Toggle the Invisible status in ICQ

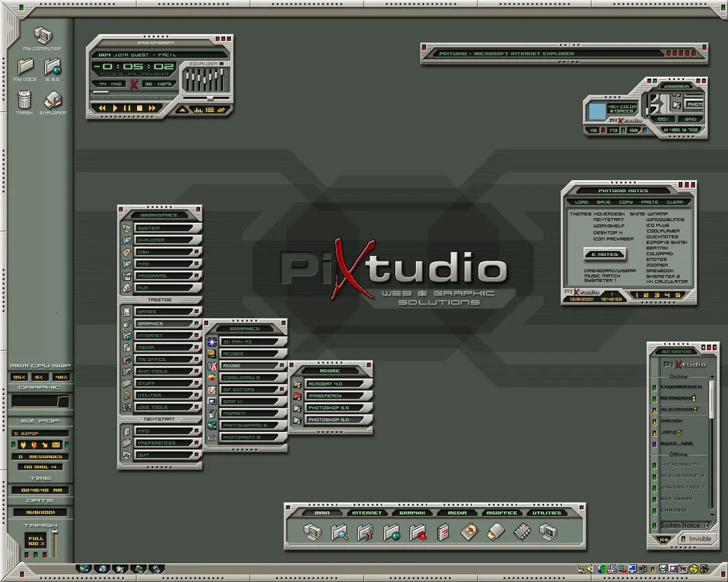(696, 539)
